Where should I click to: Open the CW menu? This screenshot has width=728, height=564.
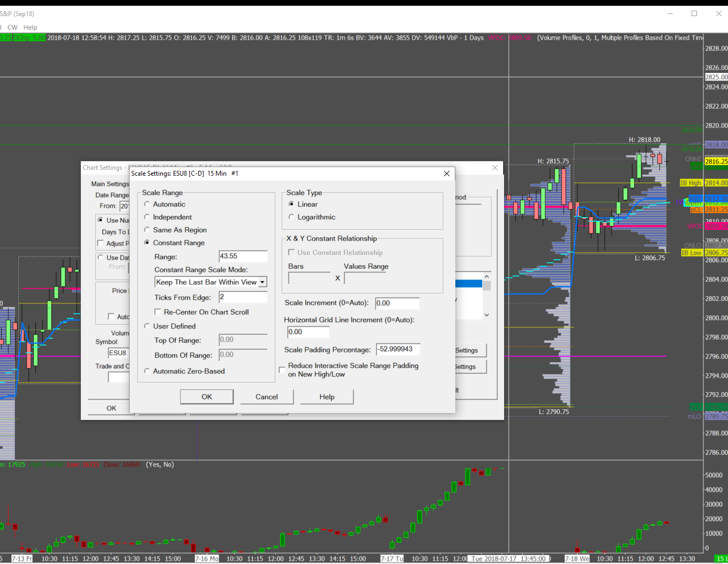[x=12, y=27]
